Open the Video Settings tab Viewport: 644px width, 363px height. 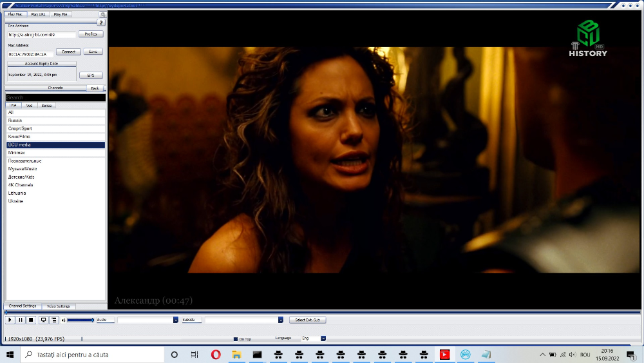point(59,306)
